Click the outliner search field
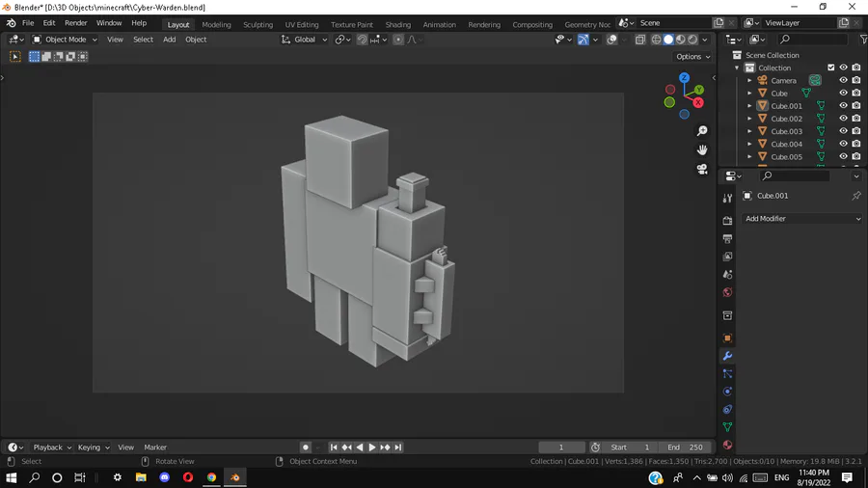The image size is (868, 488). tap(812, 40)
